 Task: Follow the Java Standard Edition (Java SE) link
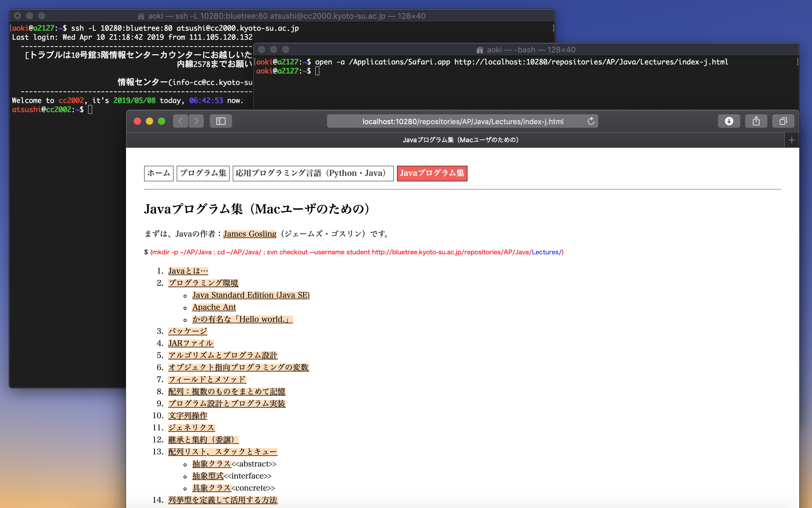[251, 295]
